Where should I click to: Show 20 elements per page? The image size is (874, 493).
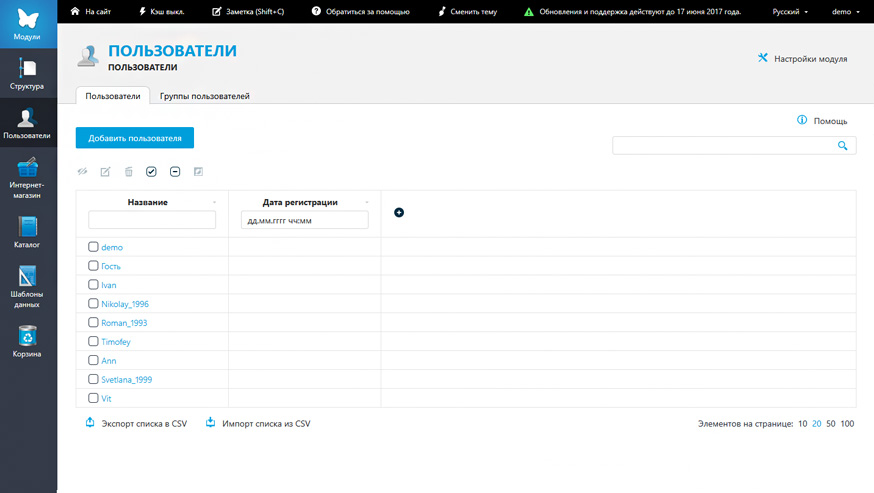pyautogui.click(x=817, y=424)
